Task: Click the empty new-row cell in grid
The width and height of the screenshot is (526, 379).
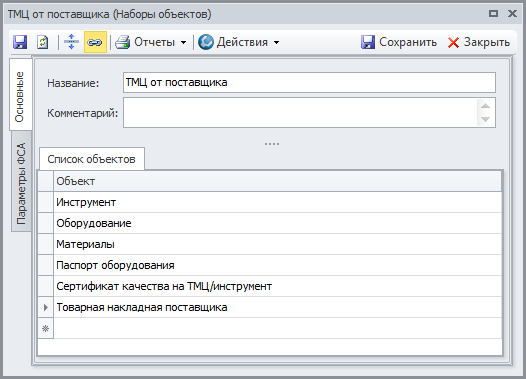Action: (x=277, y=328)
